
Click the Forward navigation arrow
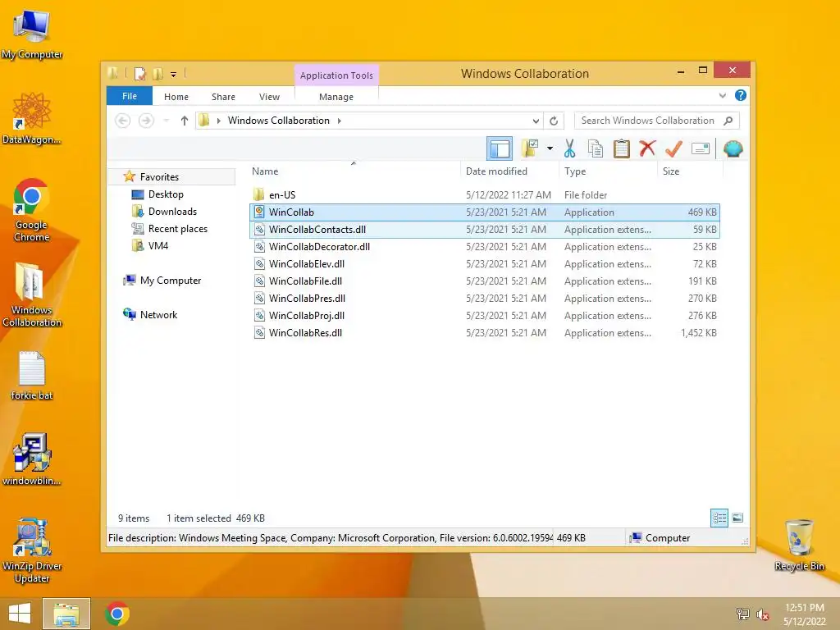coord(146,121)
